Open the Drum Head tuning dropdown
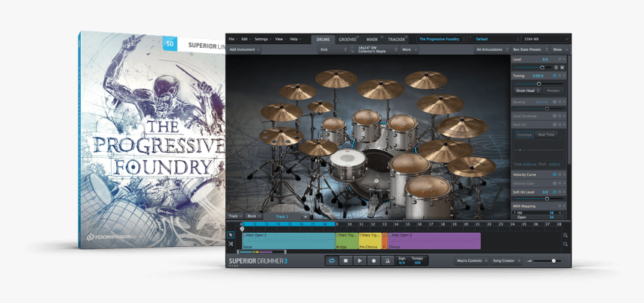 (527, 91)
